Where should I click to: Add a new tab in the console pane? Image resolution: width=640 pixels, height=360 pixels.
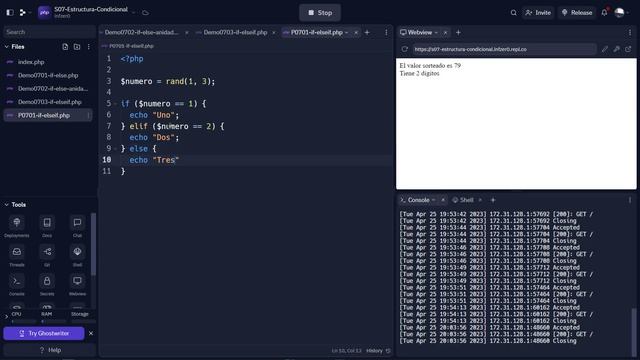point(493,200)
